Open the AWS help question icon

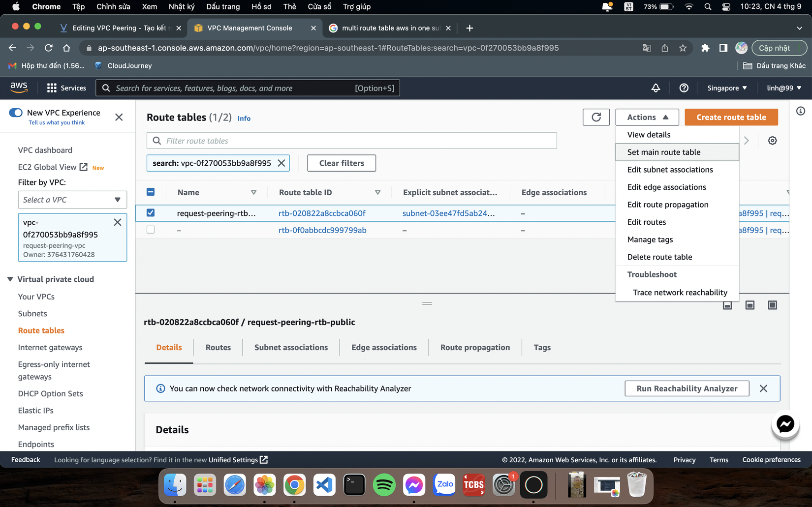(x=684, y=88)
